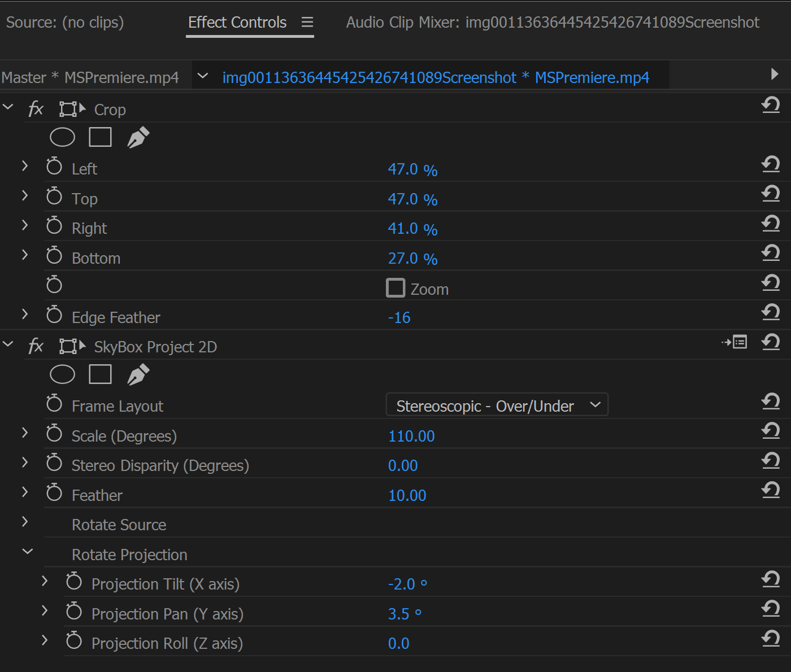Collapse the Rotate Projection group
This screenshot has width=791, height=672.
coord(27,552)
